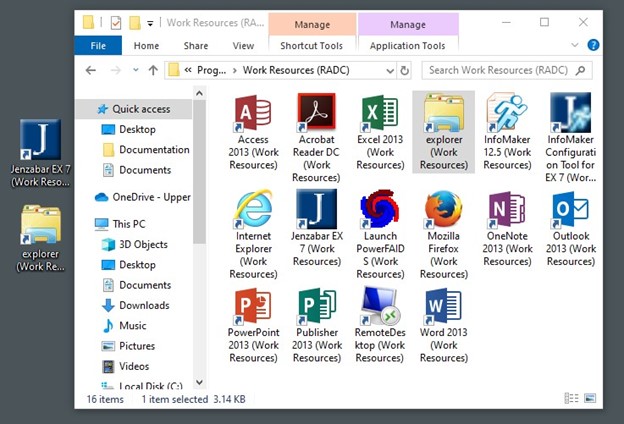Select PowerPoint 2013 shortcut
The height and width of the screenshot is (424, 624).
click(x=253, y=324)
